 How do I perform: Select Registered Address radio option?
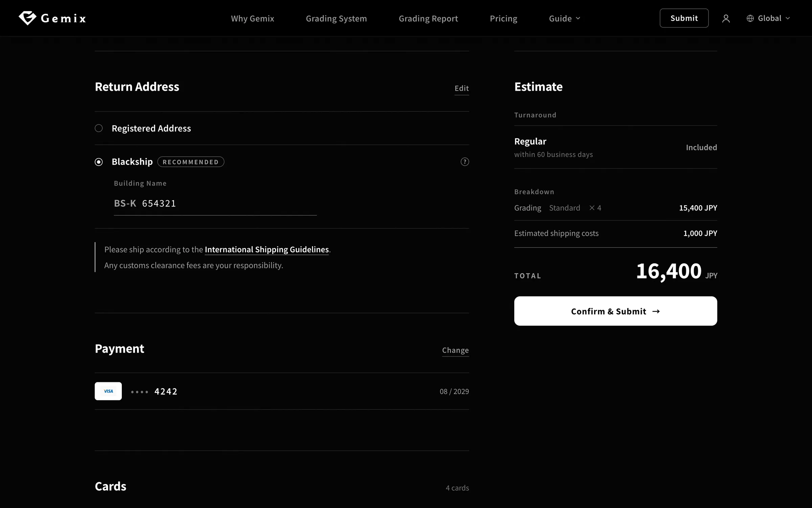click(98, 128)
